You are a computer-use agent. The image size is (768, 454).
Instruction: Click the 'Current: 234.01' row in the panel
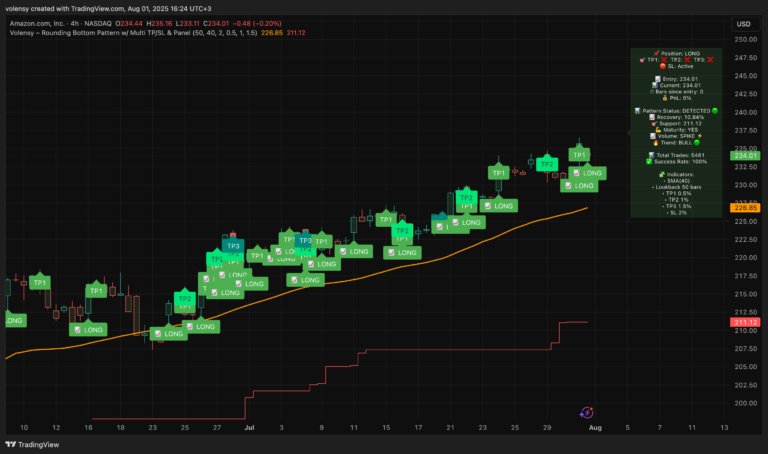click(x=676, y=85)
